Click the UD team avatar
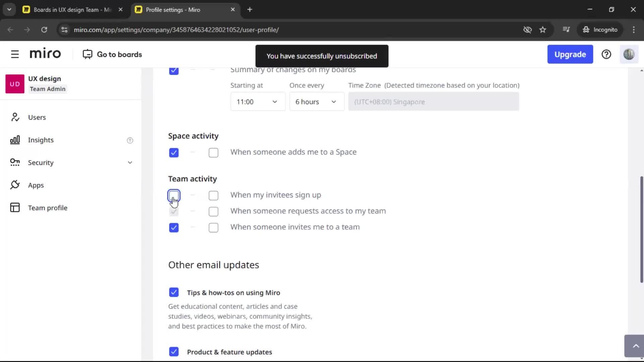The height and width of the screenshot is (362, 644). pyautogui.click(x=15, y=84)
